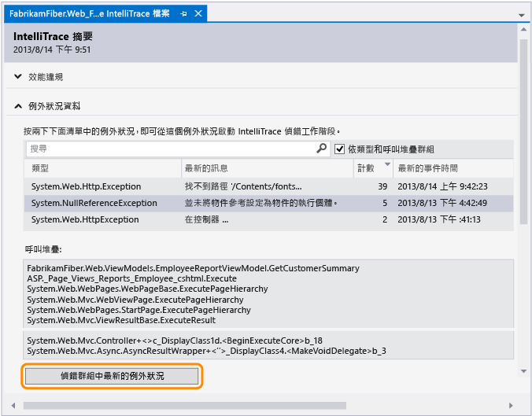The width and height of the screenshot is (532, 416).
Task: Click ViewResultBase.ExecuteResult stack line
Action: pyautogui.click(x=121, y=320)
